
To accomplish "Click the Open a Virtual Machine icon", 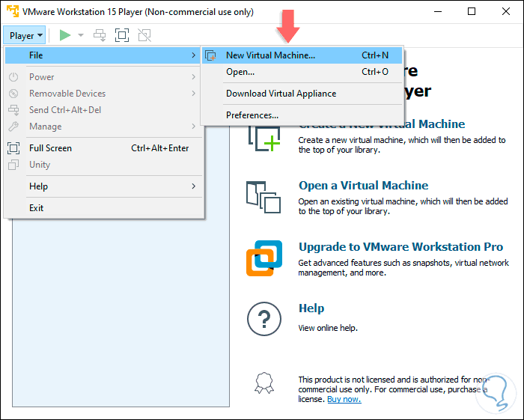I will tap(263, 197).
